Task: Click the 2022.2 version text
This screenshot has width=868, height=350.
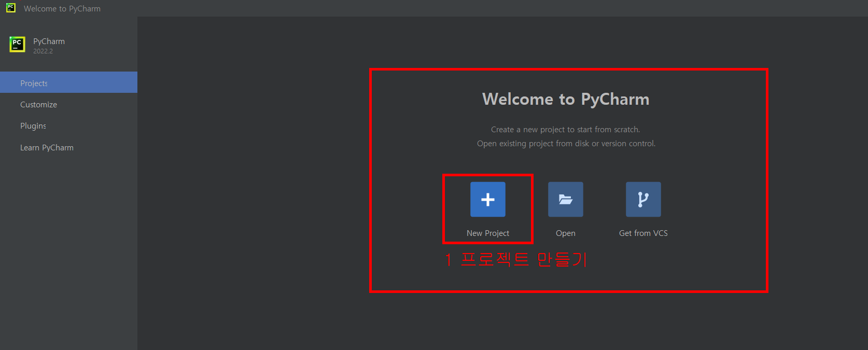Action: click(x=43, y=51)
